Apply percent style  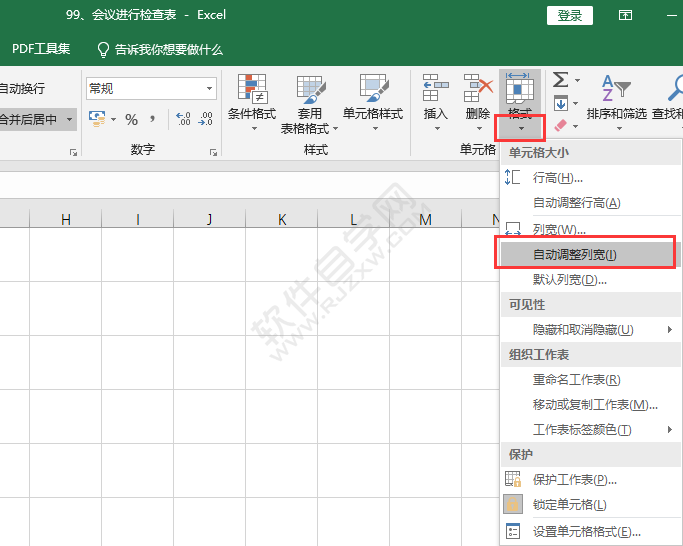point(132,119)
